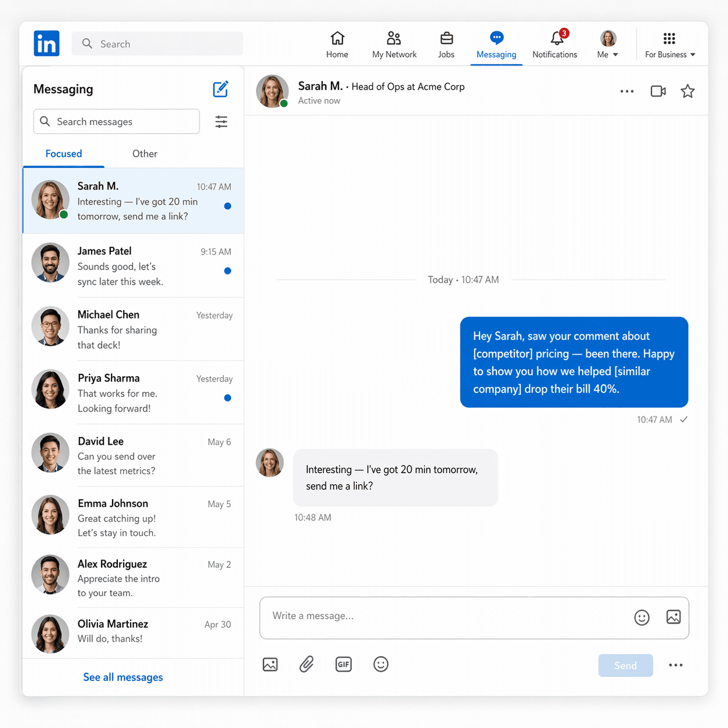Click James Patel's unread dot
Image resolution: width=728 pixels, height=728 pixels.
[228, 271]
